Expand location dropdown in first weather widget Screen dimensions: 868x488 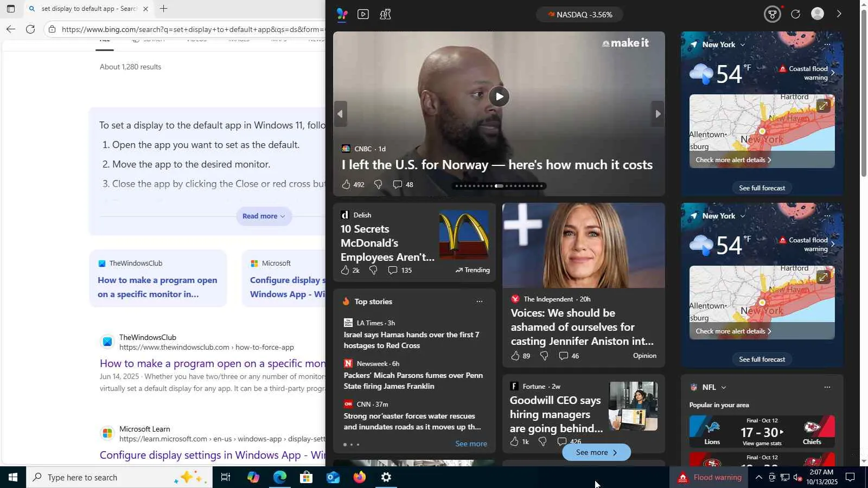742,44
